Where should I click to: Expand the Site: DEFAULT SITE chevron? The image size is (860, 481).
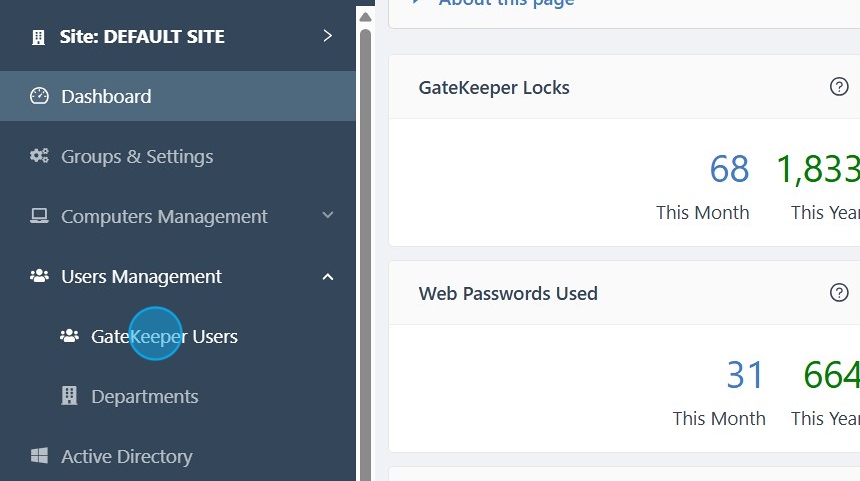coord(327,36)
